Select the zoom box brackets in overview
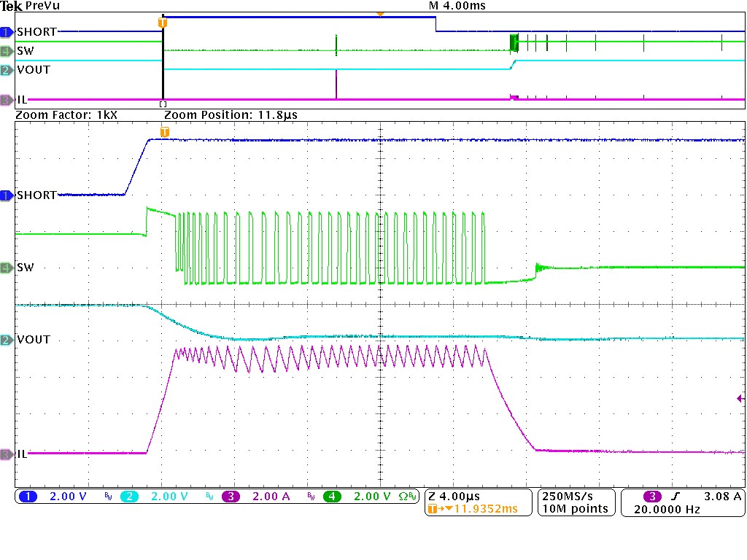The height and width of the screenshot is (560, 747). click(x=163, y=104)
